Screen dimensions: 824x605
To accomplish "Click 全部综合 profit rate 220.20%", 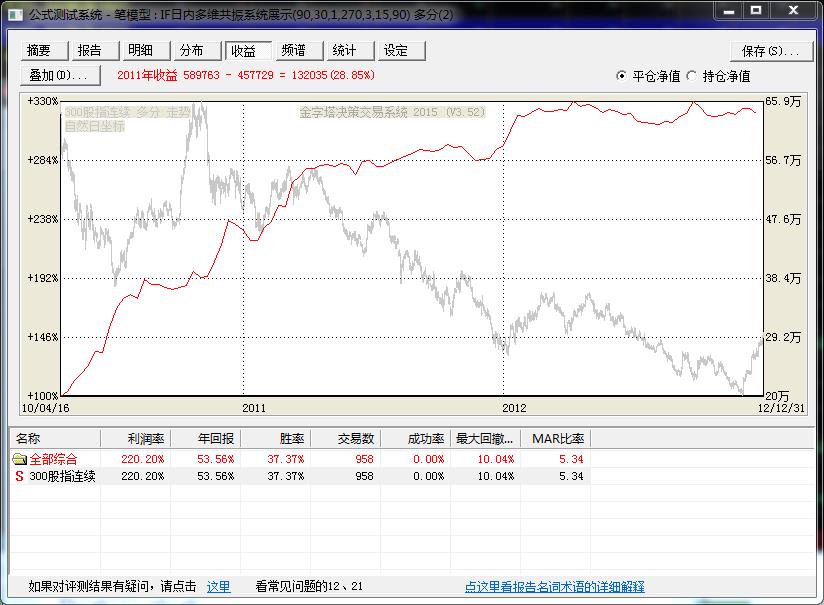I will click(x=142, y=459).
